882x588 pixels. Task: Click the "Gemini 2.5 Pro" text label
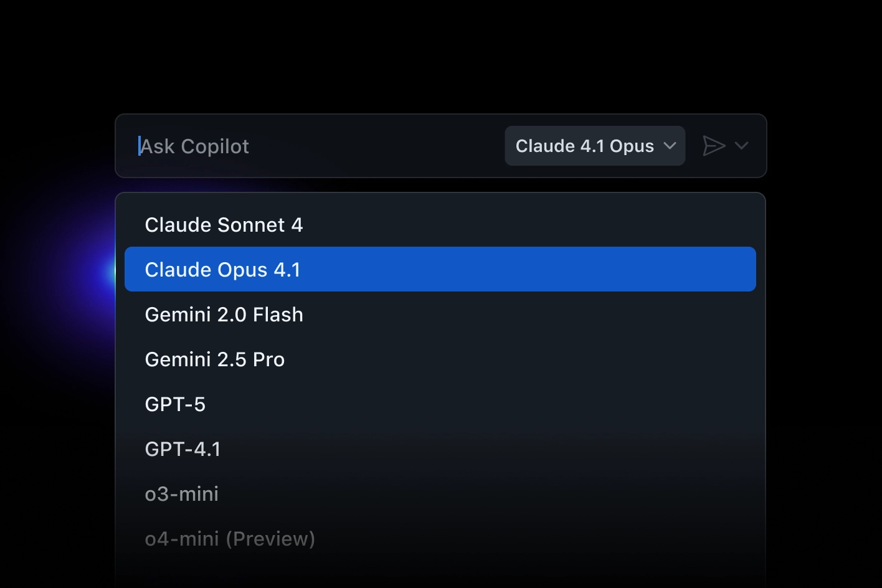coord(214,359)
